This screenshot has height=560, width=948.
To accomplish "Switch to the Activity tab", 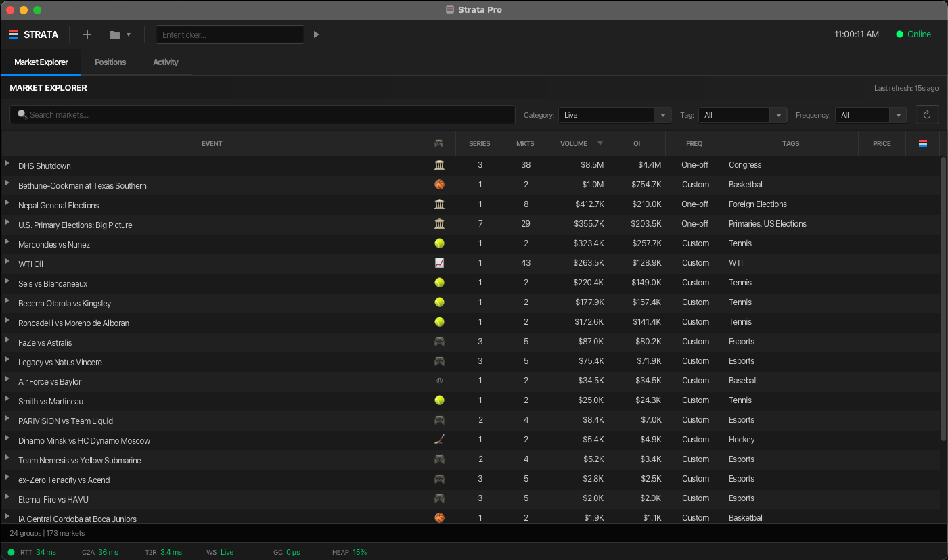I will (165, 62).
